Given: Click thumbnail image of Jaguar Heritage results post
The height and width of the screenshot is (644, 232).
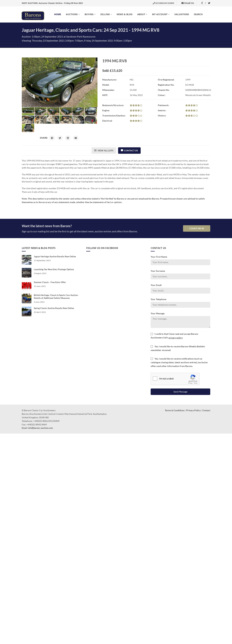Looking at the screenshot, I should [27, 260].
